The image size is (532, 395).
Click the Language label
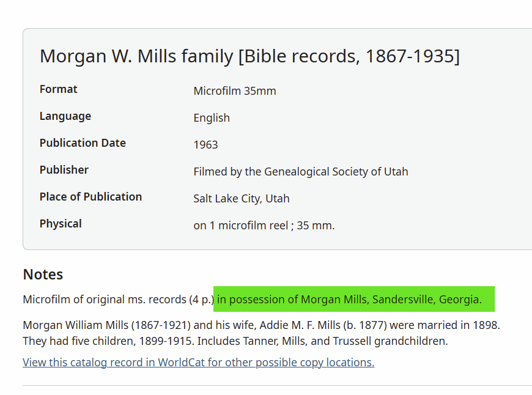[65, 116]
